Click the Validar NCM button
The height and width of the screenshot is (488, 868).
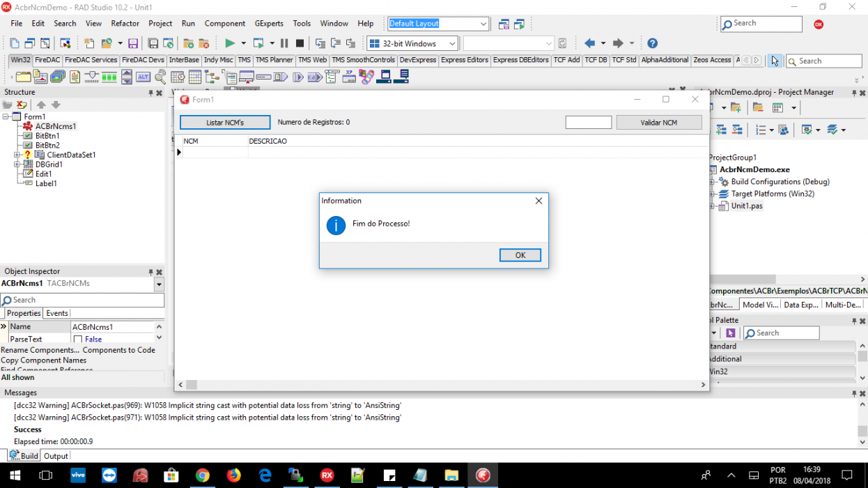point(659,123)
